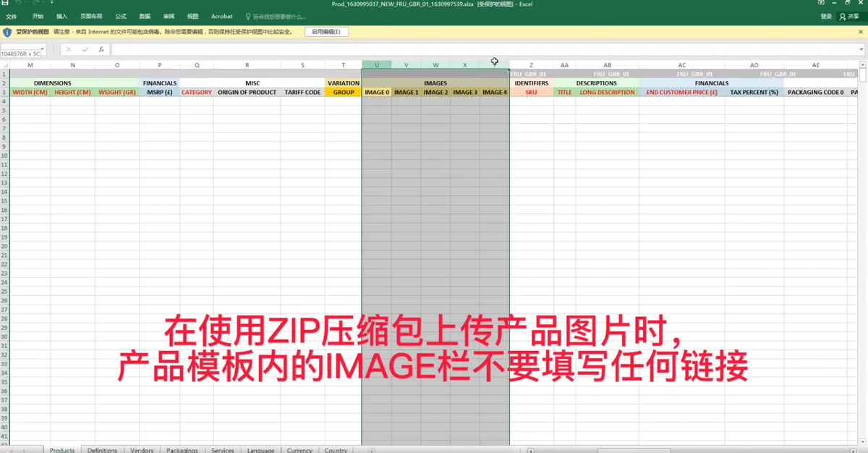Click the IMAGE 4 header cell
The height and width of the screenshot is (453, 868).
coord(495,93)
